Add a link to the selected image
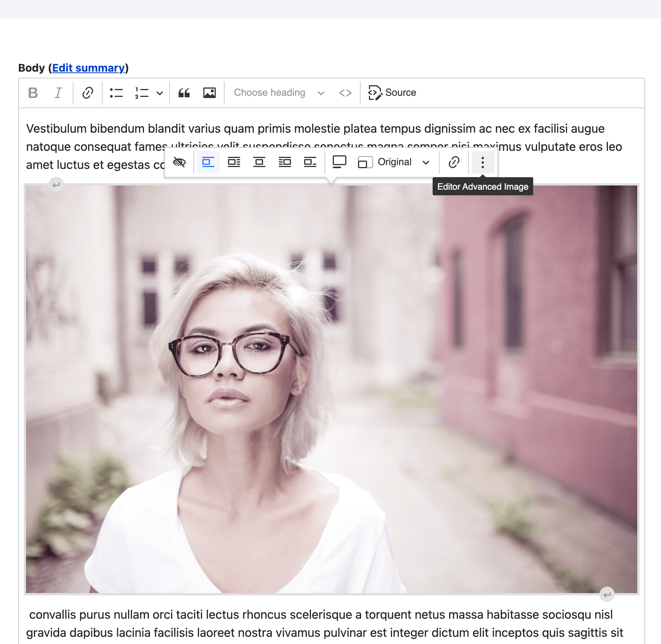 [x=453, y=162]
